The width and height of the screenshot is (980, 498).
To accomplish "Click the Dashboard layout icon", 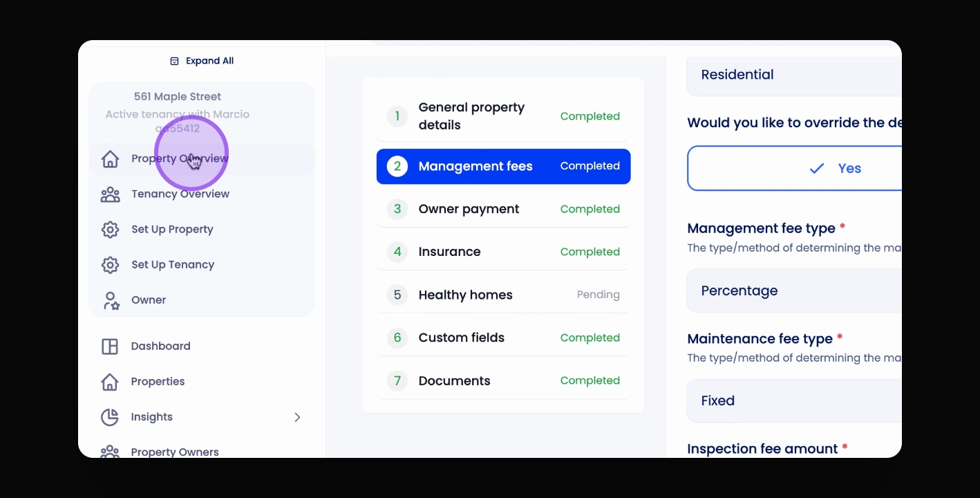I will [110, 347].
